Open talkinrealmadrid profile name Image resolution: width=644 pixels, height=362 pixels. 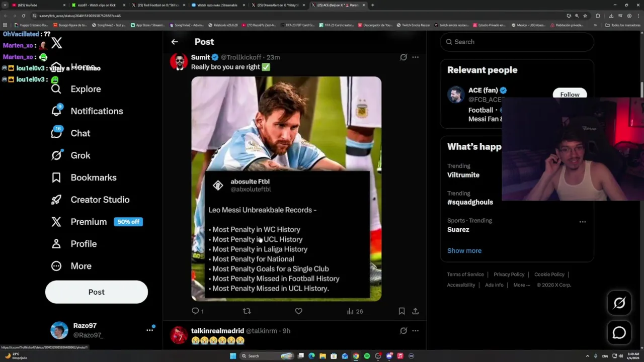point(217,331)
